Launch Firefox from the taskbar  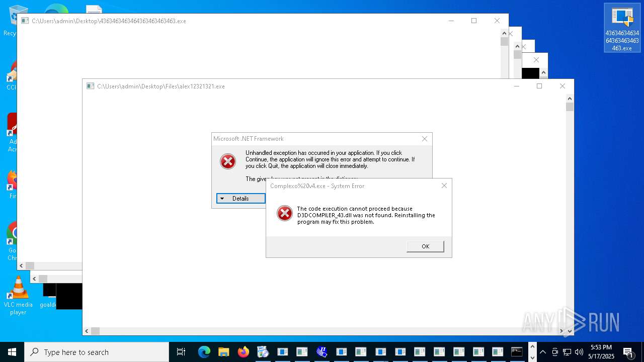click(x=243, y=352)
